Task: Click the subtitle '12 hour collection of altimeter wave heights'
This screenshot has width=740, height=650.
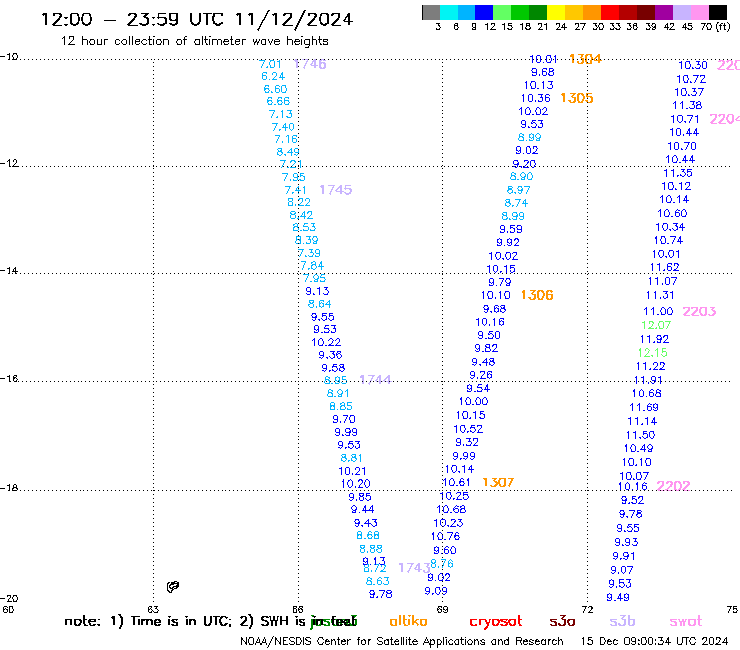Action: [x=194, y=41]
